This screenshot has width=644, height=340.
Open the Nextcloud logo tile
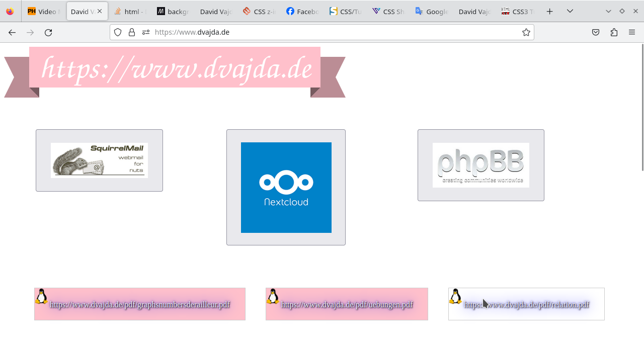pyautogui.click(x=286, y=188)
